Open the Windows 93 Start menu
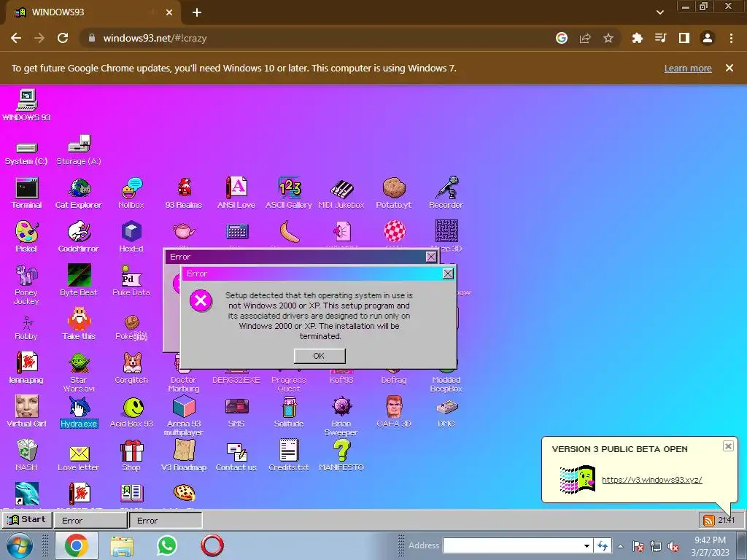Viewport: 747px width, 560px height. tap(27, 519)
